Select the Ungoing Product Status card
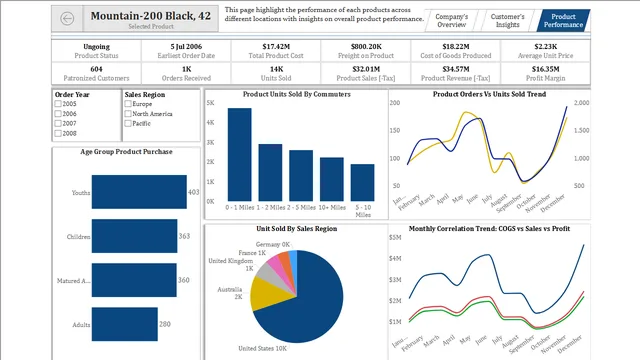 [x=96, y=51]
